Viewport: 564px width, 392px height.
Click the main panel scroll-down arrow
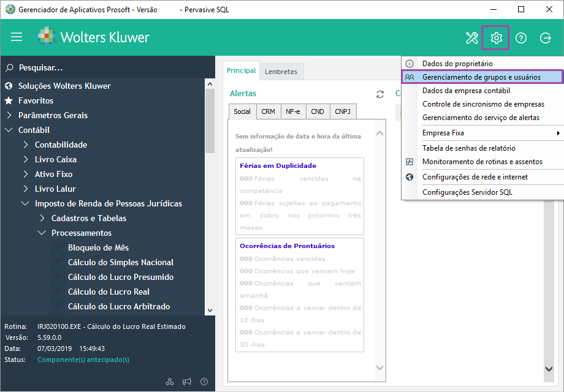pos(549,369)
